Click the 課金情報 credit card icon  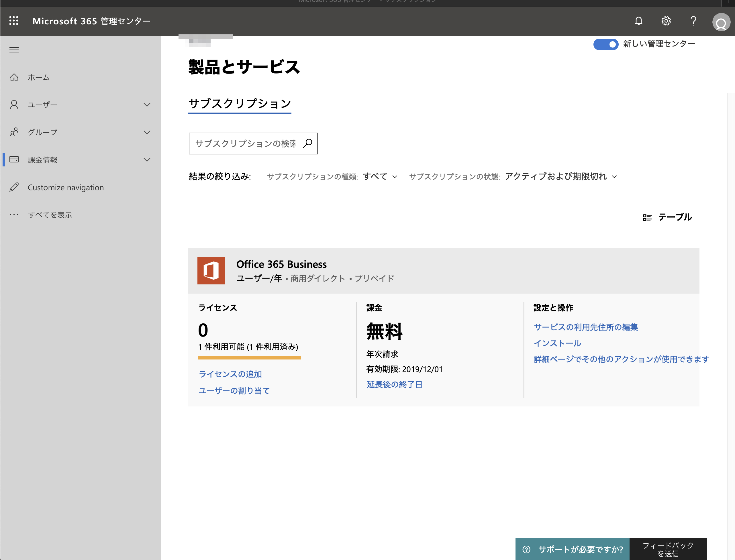click(14, 159)
